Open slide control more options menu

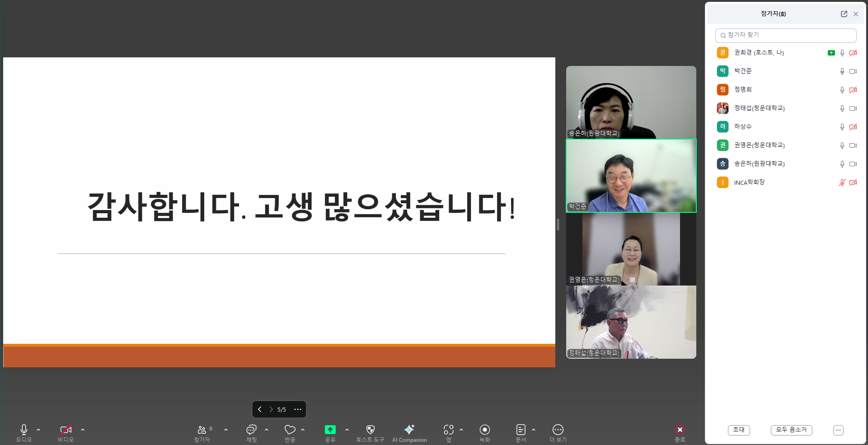point(298,409)
